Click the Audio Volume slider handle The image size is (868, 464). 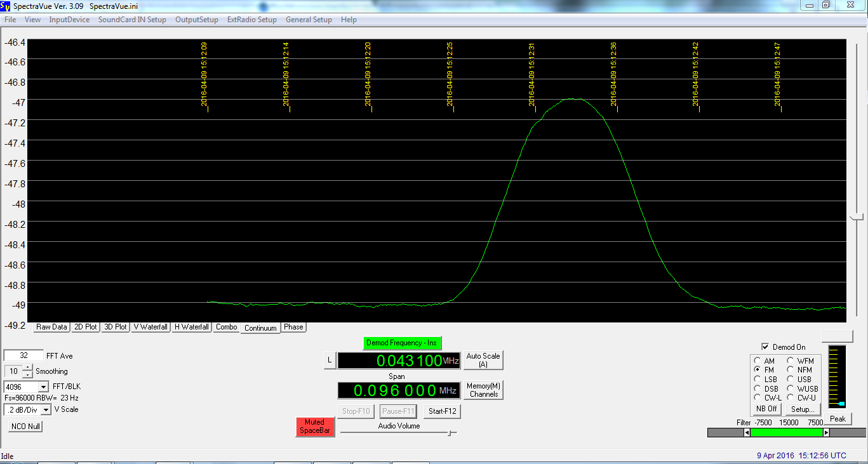[x=450, y=433]
